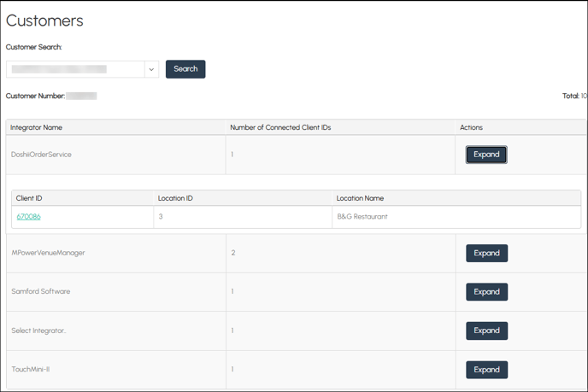588x392 pixels.
Task: Click the Customer Search input field
Action: (75, 69)
